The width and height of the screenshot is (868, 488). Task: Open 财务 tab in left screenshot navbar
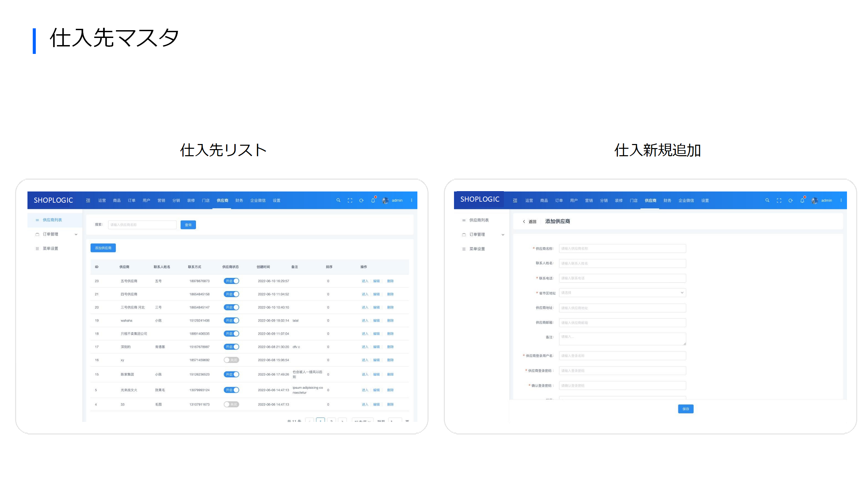(x=239, y=200)
